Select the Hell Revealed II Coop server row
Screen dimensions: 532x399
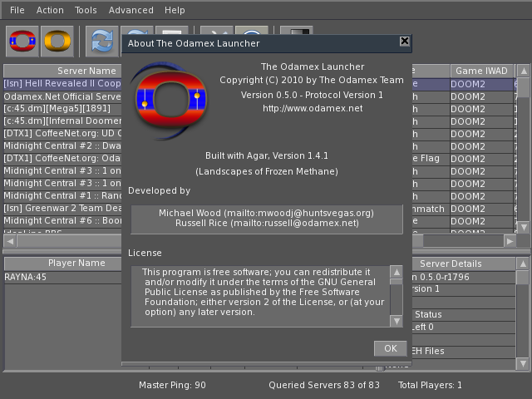[62, 84]
